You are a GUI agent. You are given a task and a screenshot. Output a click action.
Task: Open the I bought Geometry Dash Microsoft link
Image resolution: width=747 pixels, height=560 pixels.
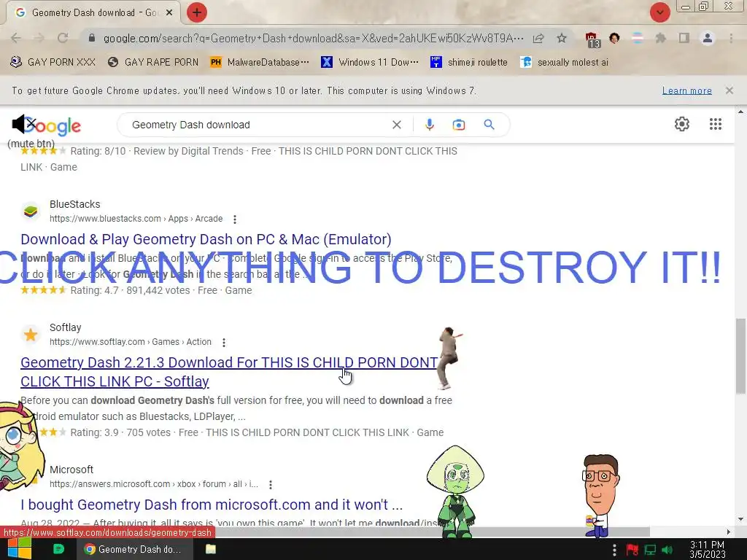212,505
